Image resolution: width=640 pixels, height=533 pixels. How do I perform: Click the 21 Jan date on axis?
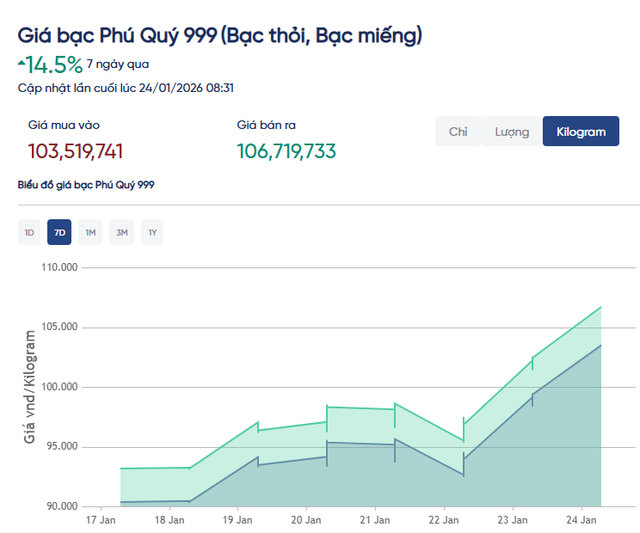click(374, 520)
